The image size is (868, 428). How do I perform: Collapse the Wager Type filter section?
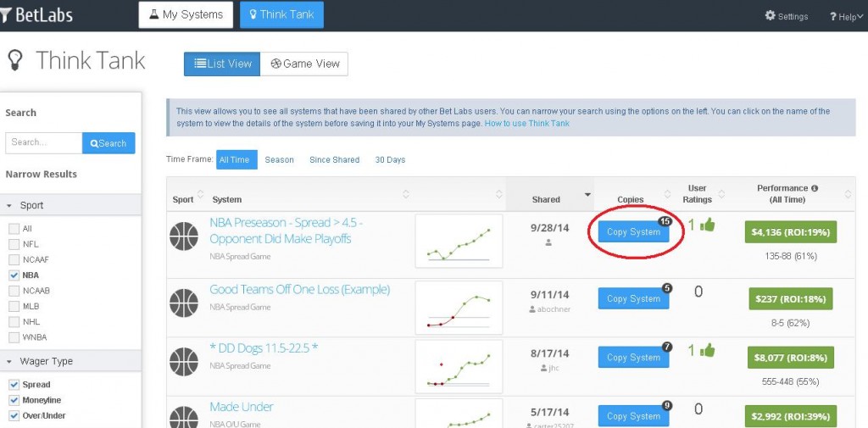click(9, 362)
